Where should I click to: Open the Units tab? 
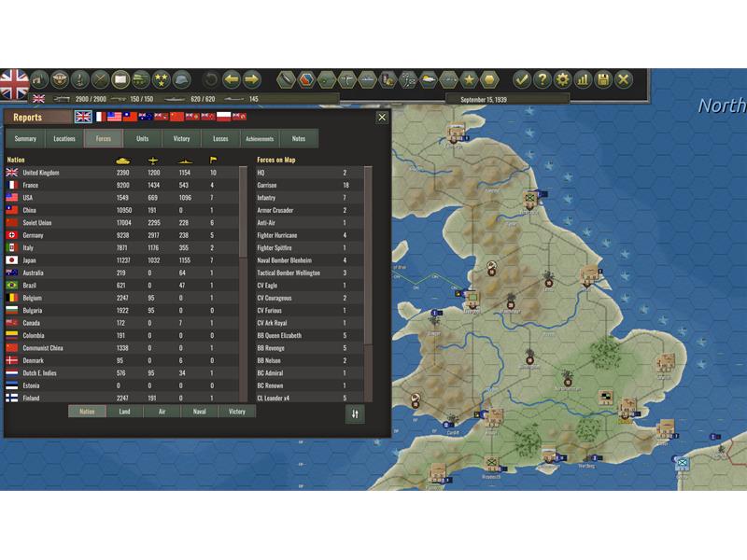point(142,139)
